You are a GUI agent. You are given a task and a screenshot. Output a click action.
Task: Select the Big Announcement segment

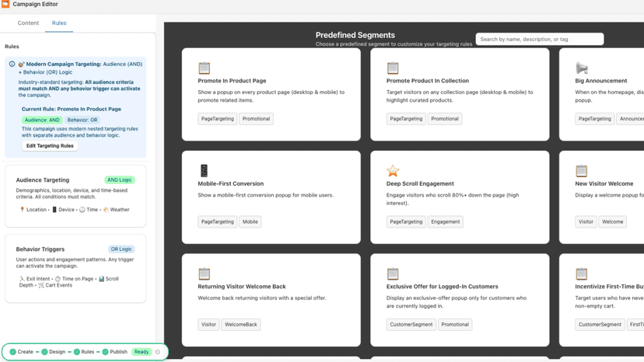(602, 95)
